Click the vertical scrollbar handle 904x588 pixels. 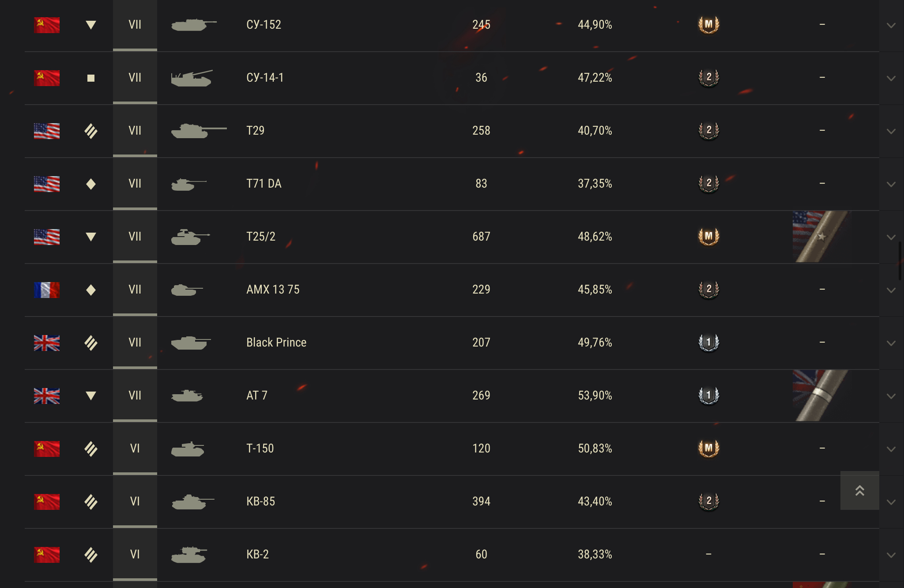tap(900, 260)
